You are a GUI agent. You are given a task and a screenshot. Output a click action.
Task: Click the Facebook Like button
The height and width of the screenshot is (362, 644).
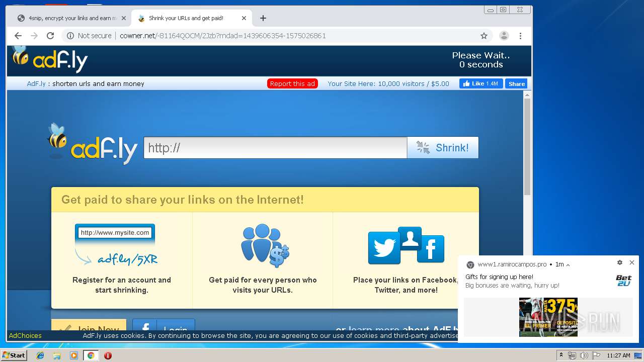click(481, 84)
